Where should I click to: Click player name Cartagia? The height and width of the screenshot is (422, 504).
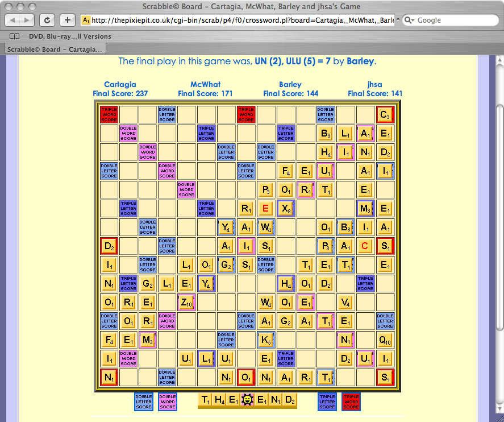tap(120, 85)
